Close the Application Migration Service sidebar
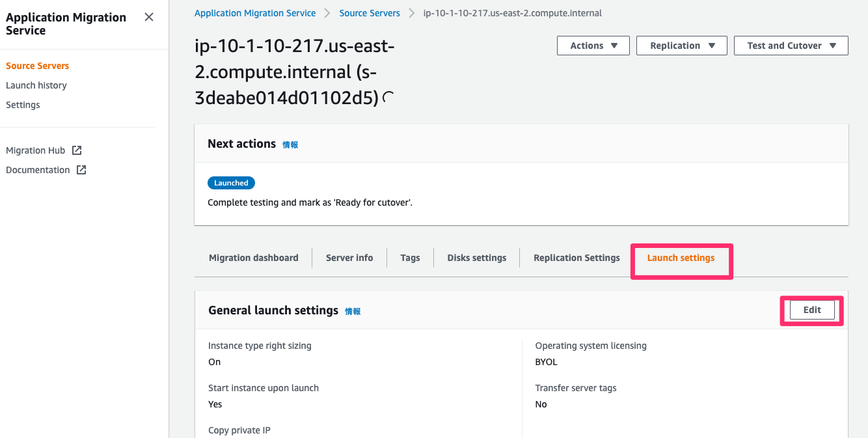This screenshot has height=438, width=868. pos(149,17)
